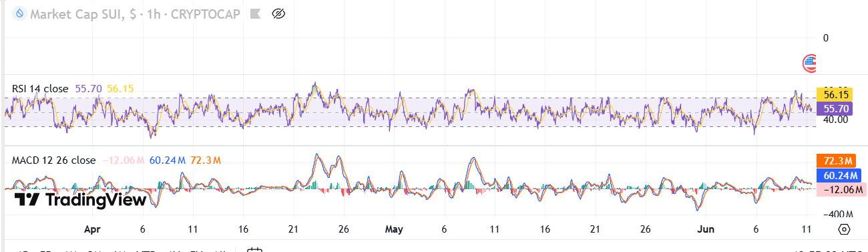
Task: Select yellow RSI value 56.15 in legend
Action: point(120,88)
